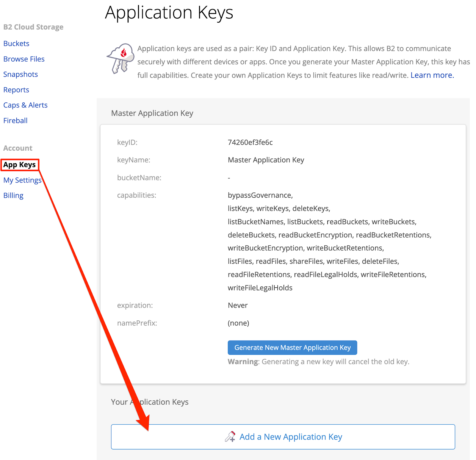Click the listKeys, writeKeys, deleteKeys line
476x460 pixels.
pyautogui.click(x=279, y=208)
